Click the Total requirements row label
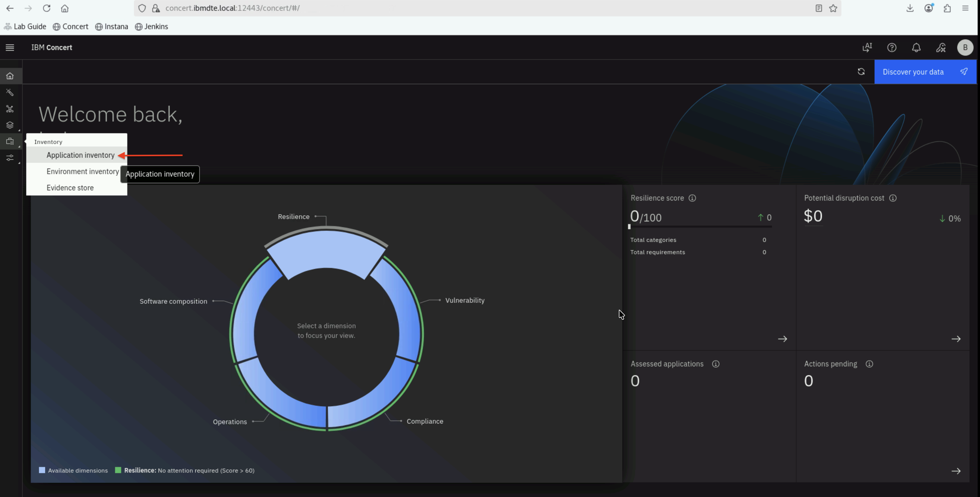This screenshot has height=497, width=980. point(657,252)
